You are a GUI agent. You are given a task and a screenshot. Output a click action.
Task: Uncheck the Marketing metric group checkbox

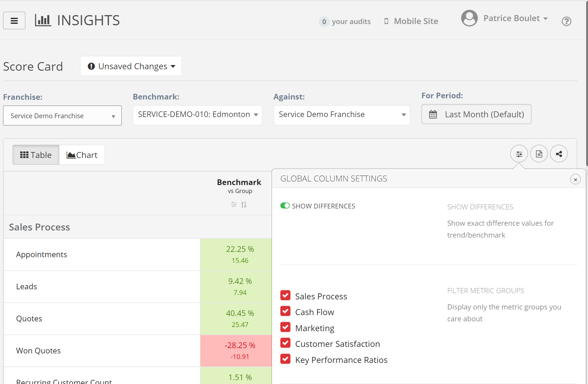[x=285, y=328]
